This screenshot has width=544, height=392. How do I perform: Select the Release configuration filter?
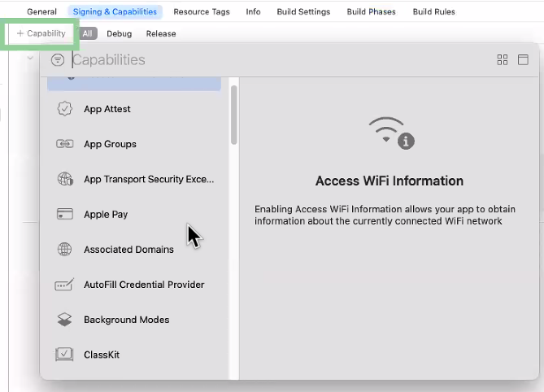click(161, 33)
